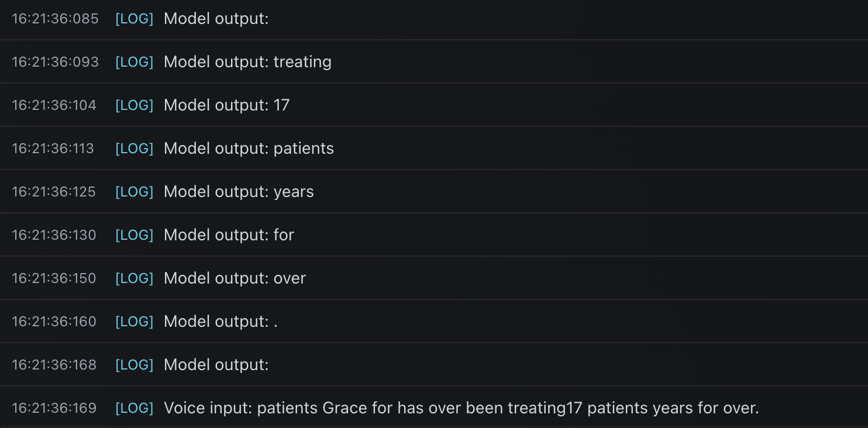The height and width of the screenshot is (428, 868).
Task: Click the timestamp 16:21:36:085
Action: pyautogui.click(x=55, y=19)
